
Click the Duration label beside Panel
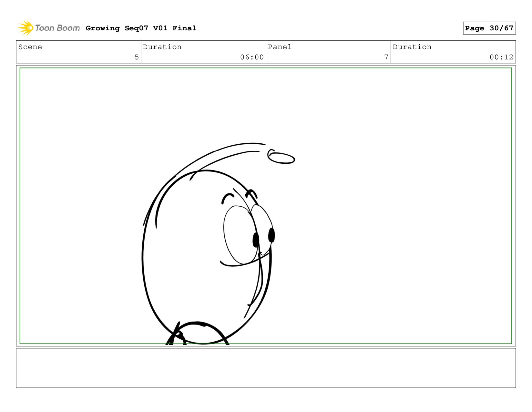point(412,47)
